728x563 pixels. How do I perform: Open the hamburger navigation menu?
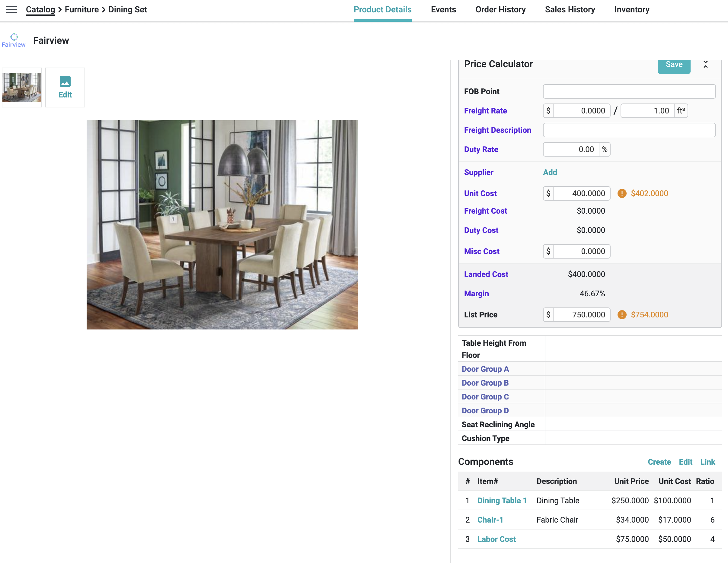(x=11, y=10)
